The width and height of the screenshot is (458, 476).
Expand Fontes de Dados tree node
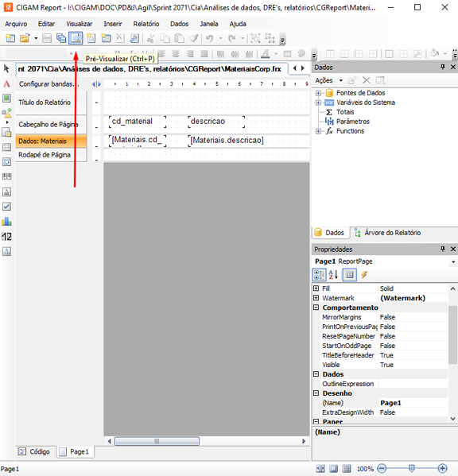[318, 93]
